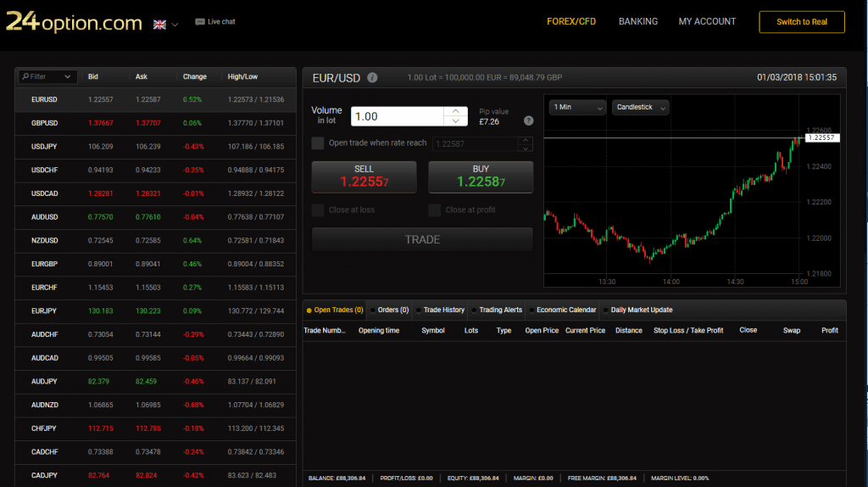Click the EUR/USD info icon
The image size is (868, 487).
(x=372, y=77)
